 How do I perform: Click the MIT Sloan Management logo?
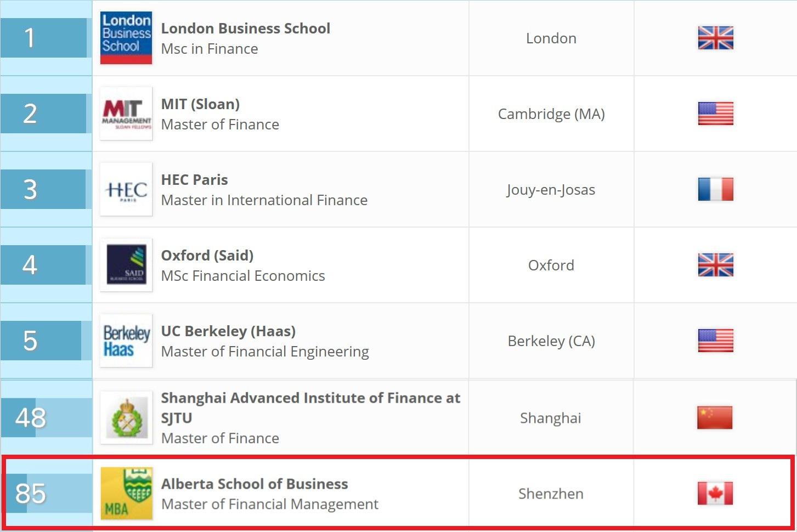click(x=126, y=114)
